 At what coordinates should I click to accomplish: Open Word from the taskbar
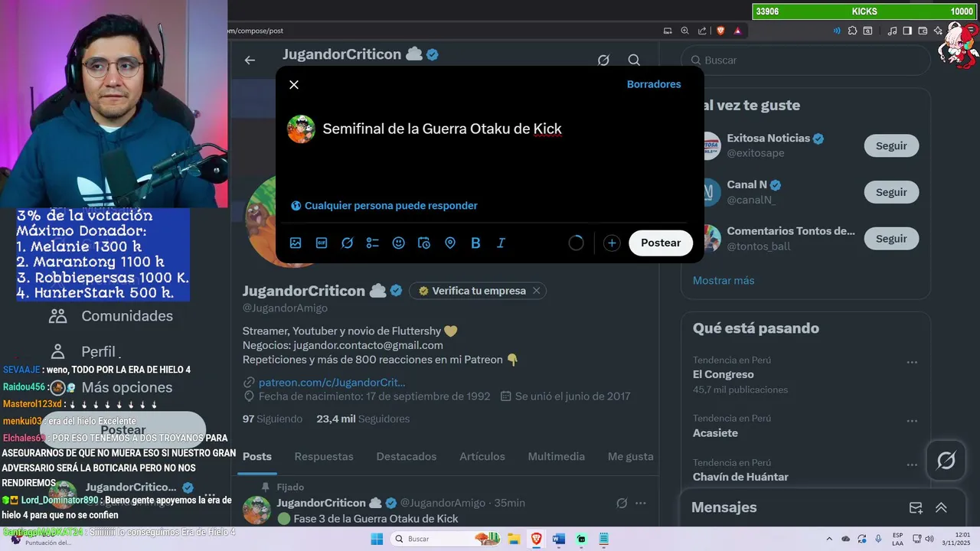[x=558, y=539]
